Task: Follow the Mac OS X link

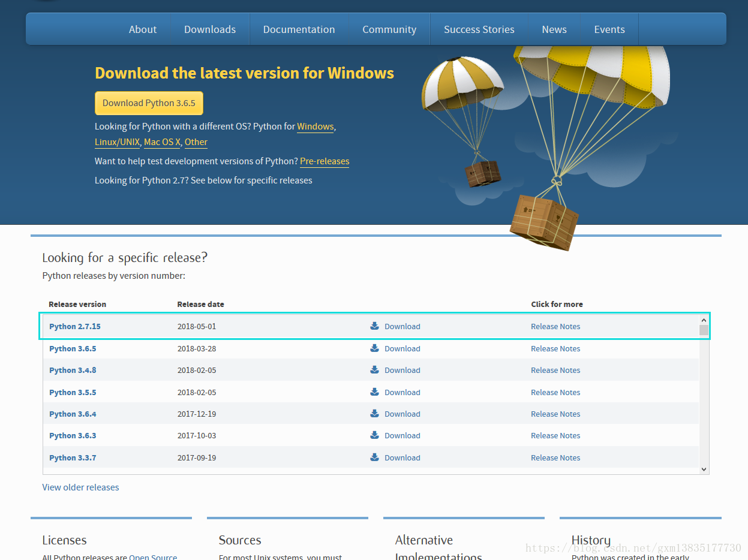Action: click(x=162, y=142)
